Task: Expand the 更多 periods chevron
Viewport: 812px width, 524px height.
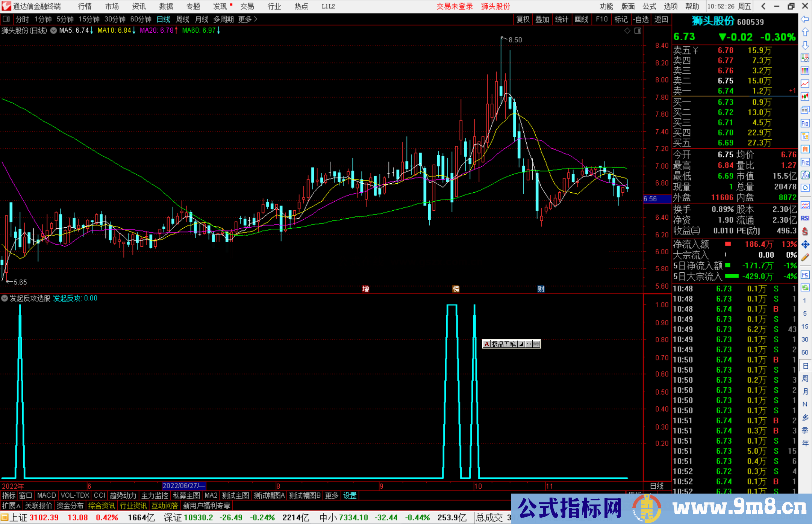Action: (256, 19)
